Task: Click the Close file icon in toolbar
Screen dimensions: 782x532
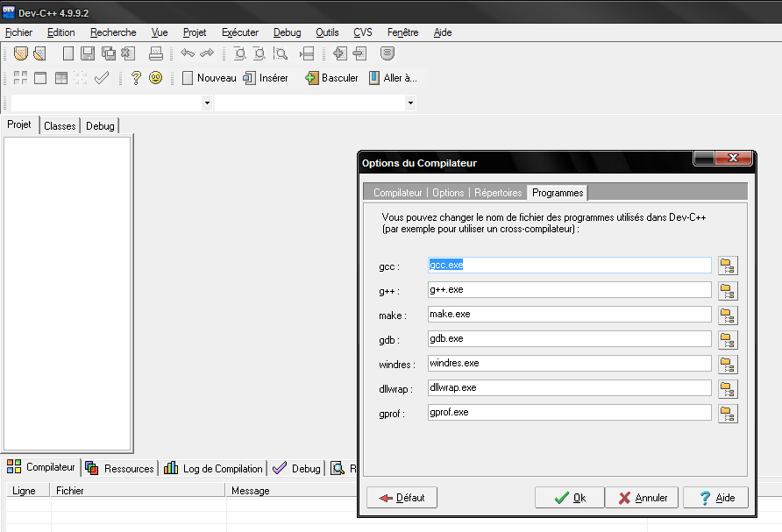Action: [x=128, y=53]
